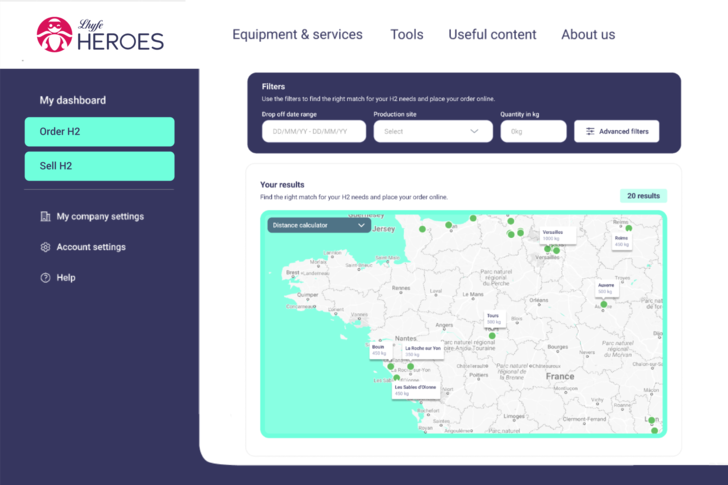Expand the Production site dropdown

tap(433, 131)
